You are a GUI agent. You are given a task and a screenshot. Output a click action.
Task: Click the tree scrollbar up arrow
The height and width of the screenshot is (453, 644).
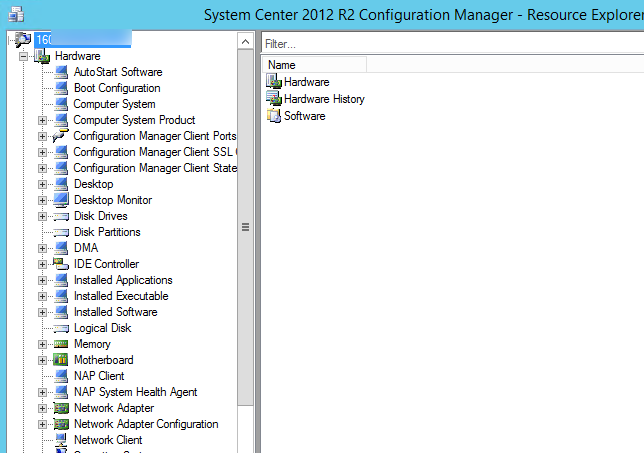(246, 41)
